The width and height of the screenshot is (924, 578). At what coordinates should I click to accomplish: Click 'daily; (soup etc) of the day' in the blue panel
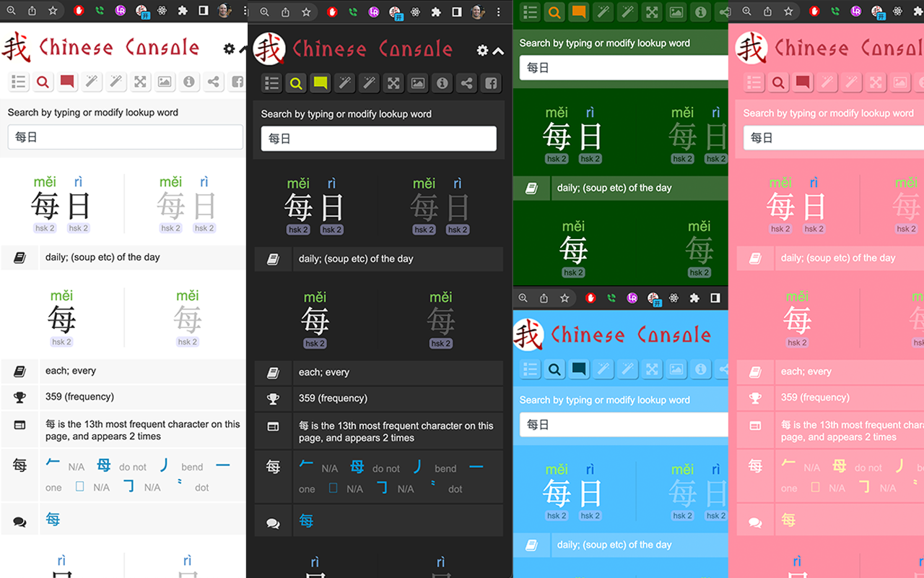[x=614, y=545]
